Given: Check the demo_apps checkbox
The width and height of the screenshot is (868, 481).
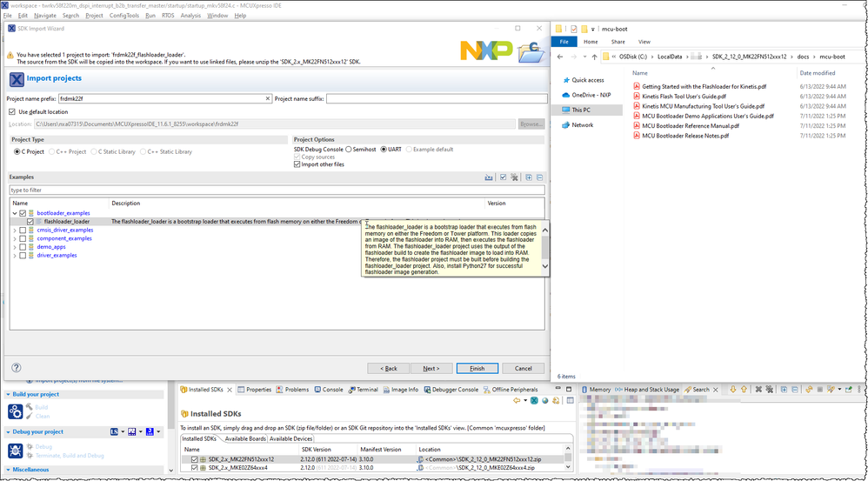Looking at the screenshot, I should (x=23, y=247).
